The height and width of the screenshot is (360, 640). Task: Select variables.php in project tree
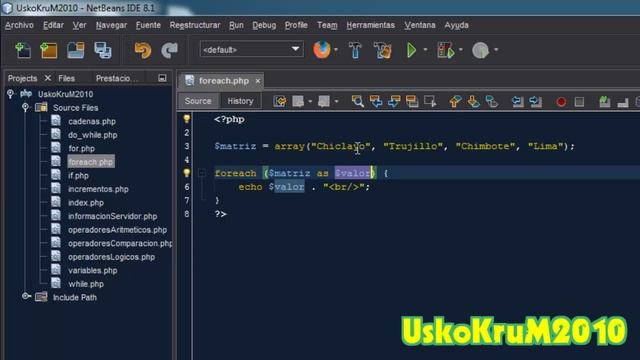(93, 270)
